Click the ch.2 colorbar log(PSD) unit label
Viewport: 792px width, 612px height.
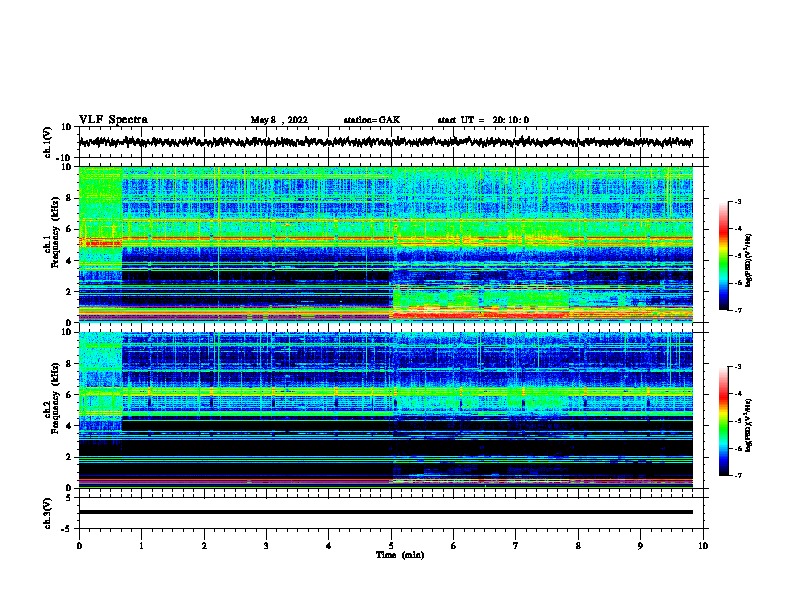[x=749, y=425]
